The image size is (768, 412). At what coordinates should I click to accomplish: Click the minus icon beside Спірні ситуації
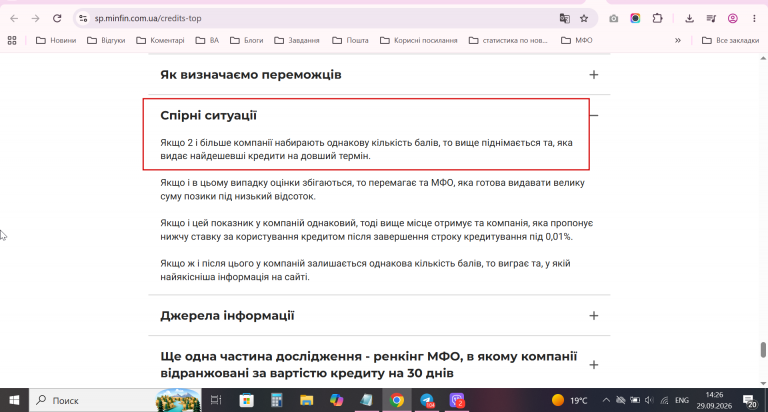594,115
